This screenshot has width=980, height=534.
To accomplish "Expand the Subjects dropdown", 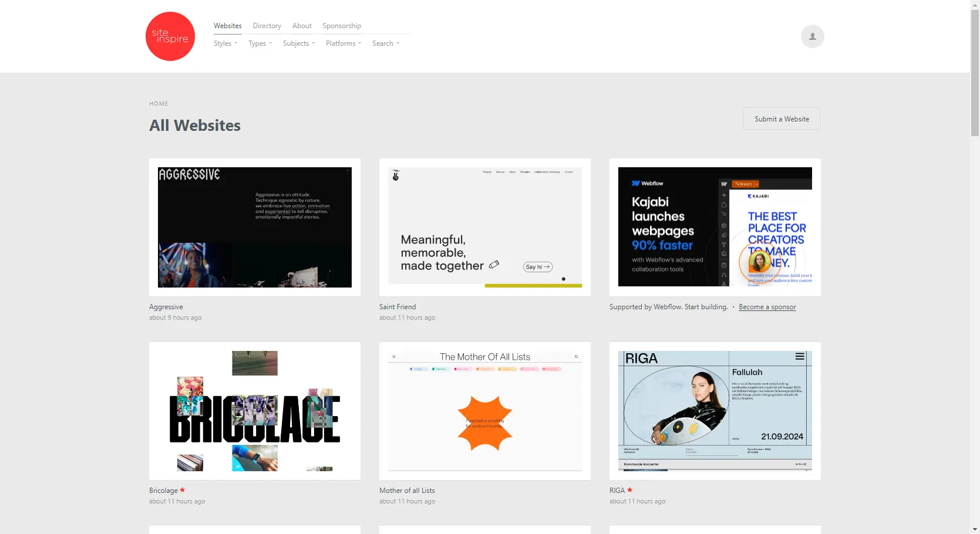I will point(298,43).
